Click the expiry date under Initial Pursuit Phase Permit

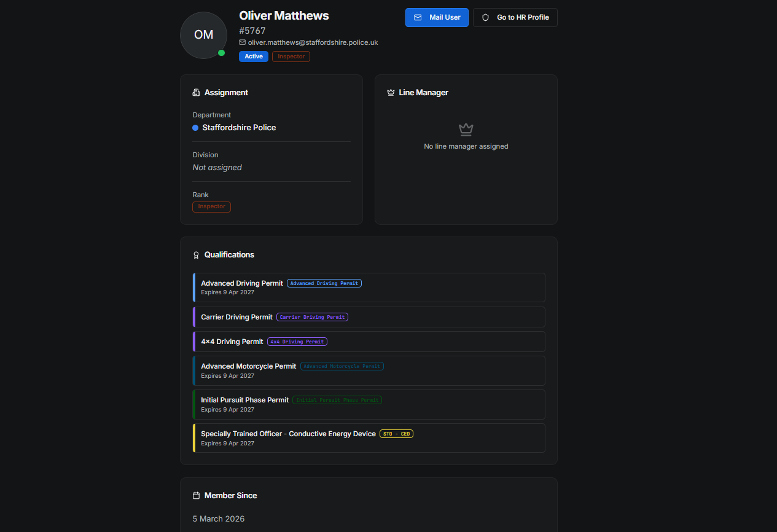[227, 409]
